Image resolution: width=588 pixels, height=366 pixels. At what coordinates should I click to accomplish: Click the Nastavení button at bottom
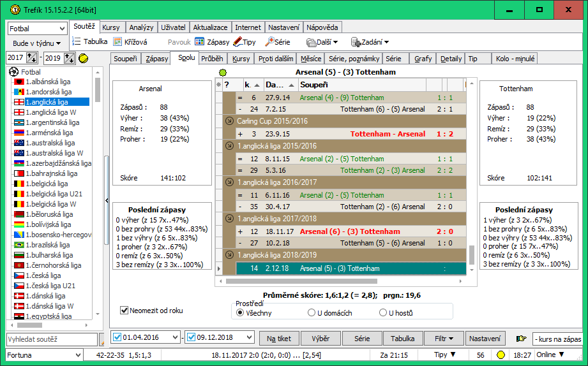pyautogui.click(x=485, y=339)
